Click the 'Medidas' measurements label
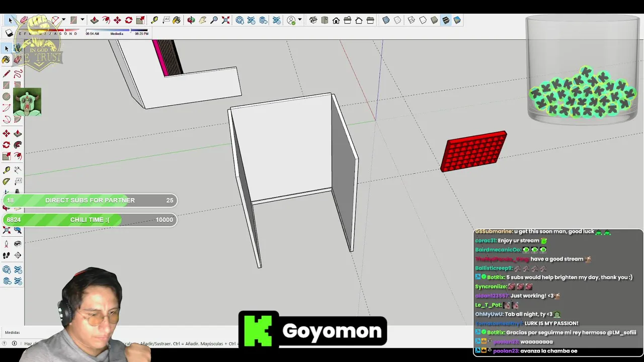Viewport: 644px width, 362px height. point(13,332)
